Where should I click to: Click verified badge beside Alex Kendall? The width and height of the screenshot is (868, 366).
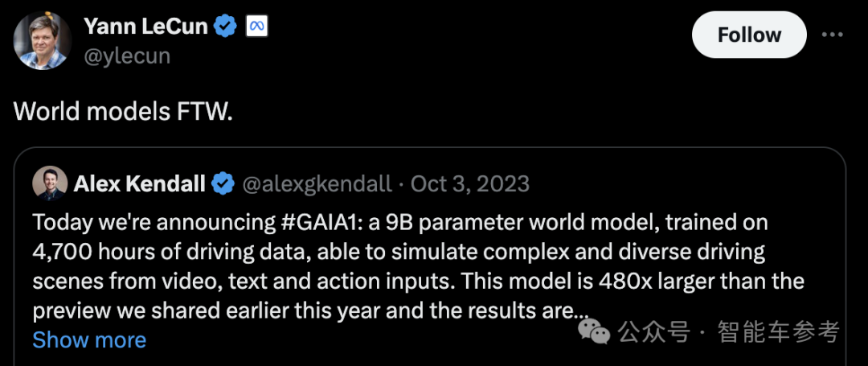[223, 184]
